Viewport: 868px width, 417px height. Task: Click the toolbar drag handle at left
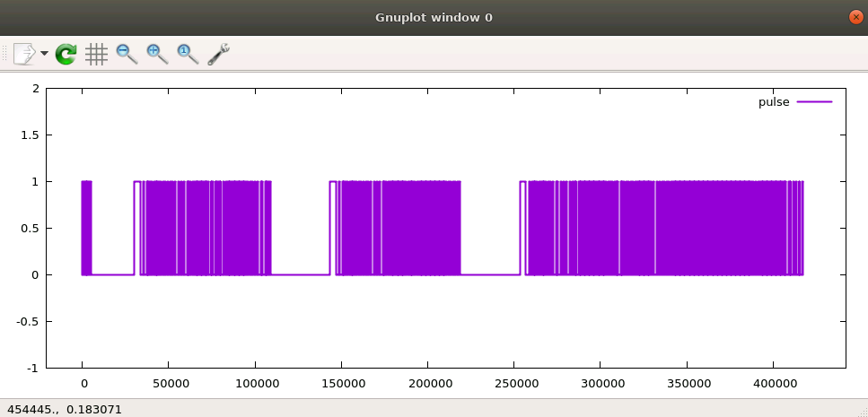pos(5,54)
